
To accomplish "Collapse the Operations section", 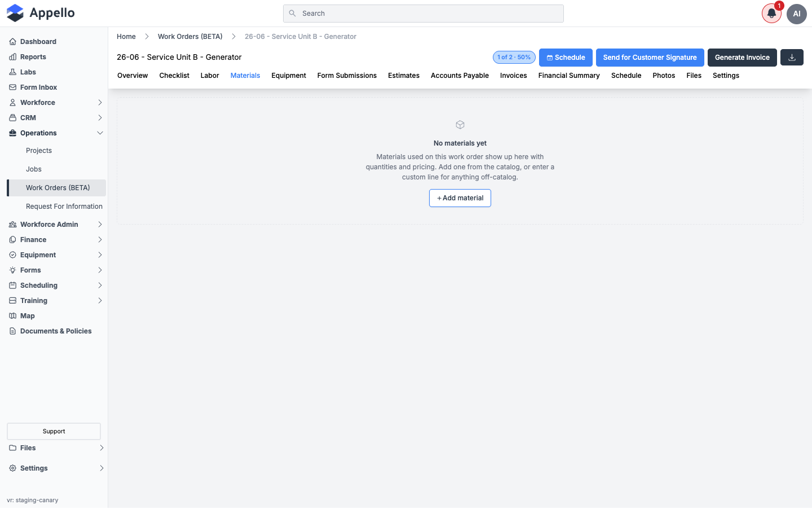I will (56, 133).
